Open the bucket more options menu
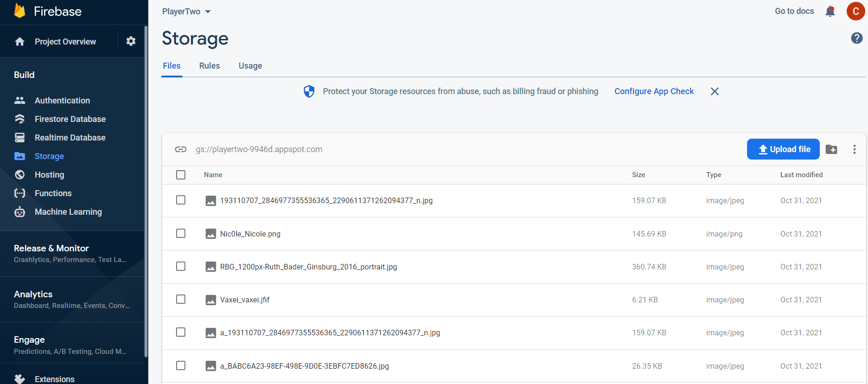This screenshot has height=384, width=868. pos(854,149)
